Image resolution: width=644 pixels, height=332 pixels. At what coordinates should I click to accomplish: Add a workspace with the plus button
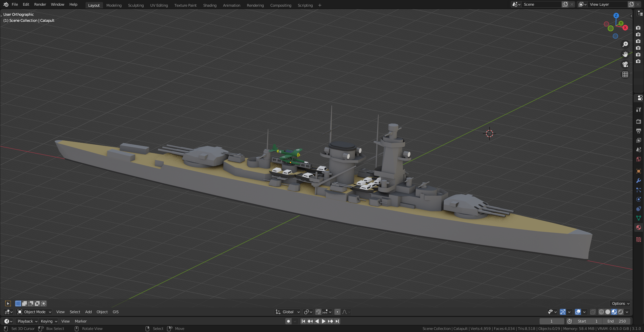[320, 5]
